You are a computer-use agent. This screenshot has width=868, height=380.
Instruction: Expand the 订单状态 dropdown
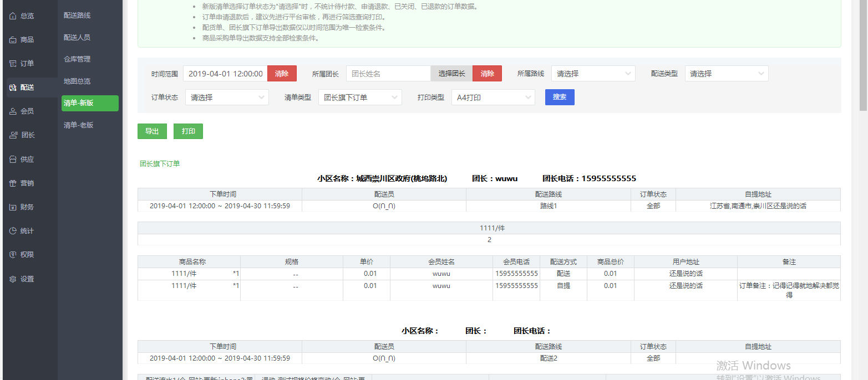pos(227,97)
